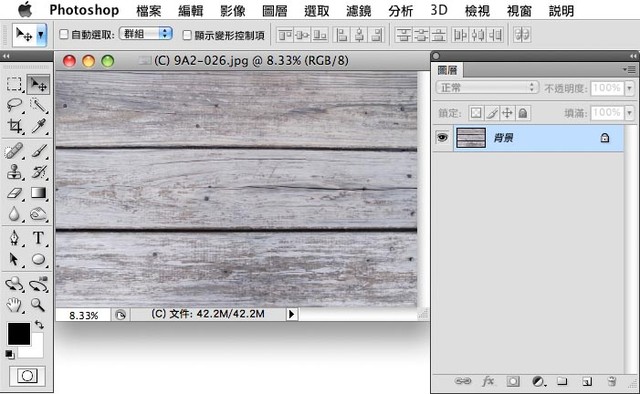Screen dimensions: 640x394
Task: Swap foreground and background colors
Action: (x=39, y=325)
